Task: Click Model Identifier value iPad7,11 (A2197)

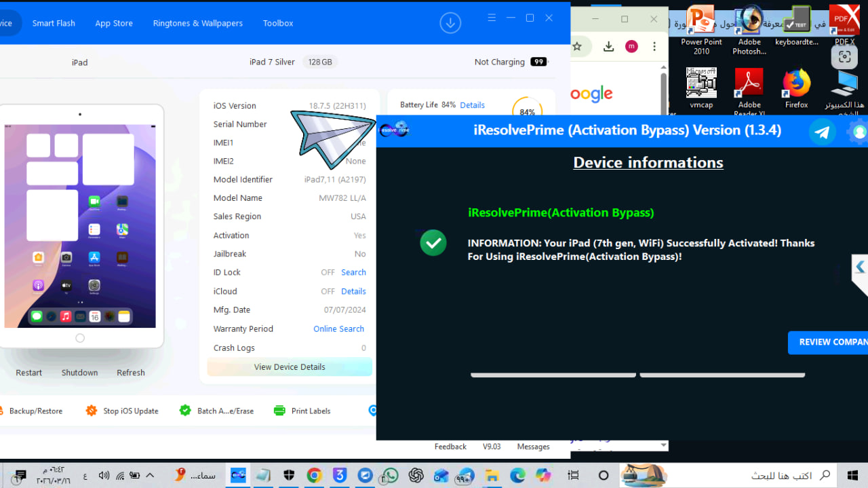Action: click(335, 180)
